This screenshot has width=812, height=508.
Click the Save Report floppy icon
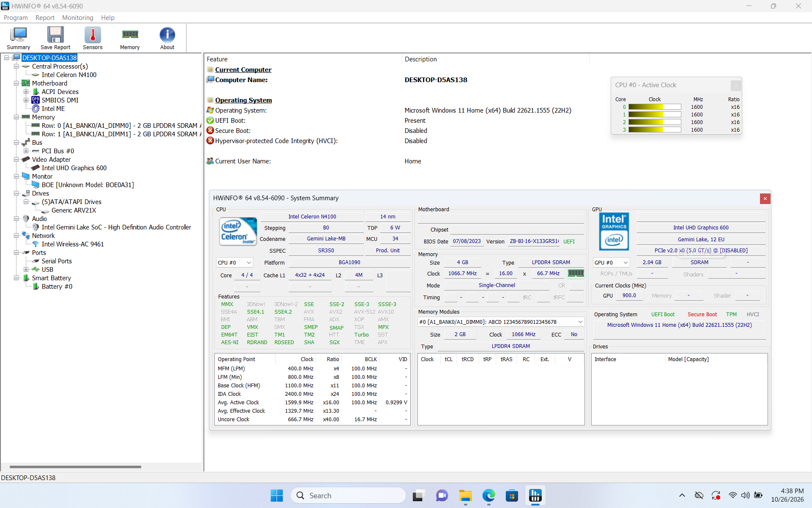(x=55, y=38)
